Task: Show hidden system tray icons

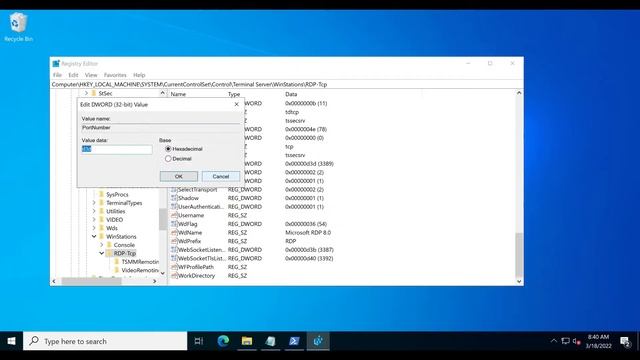Action: [x=553, y=341]
